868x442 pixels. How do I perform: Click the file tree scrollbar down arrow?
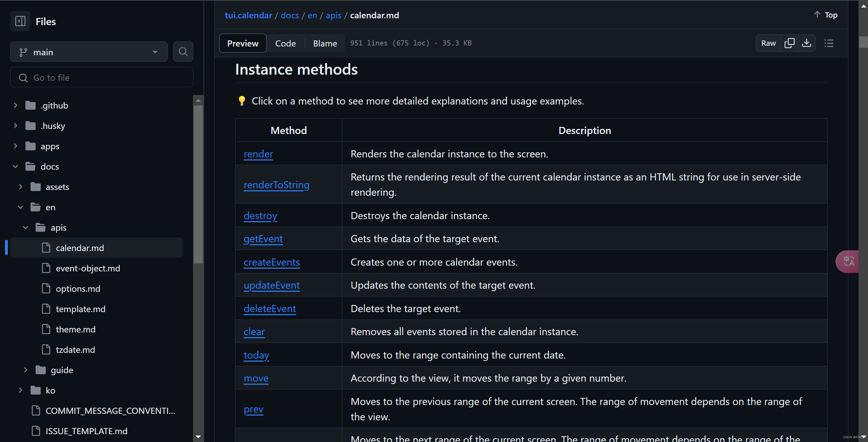click(198, 437)
